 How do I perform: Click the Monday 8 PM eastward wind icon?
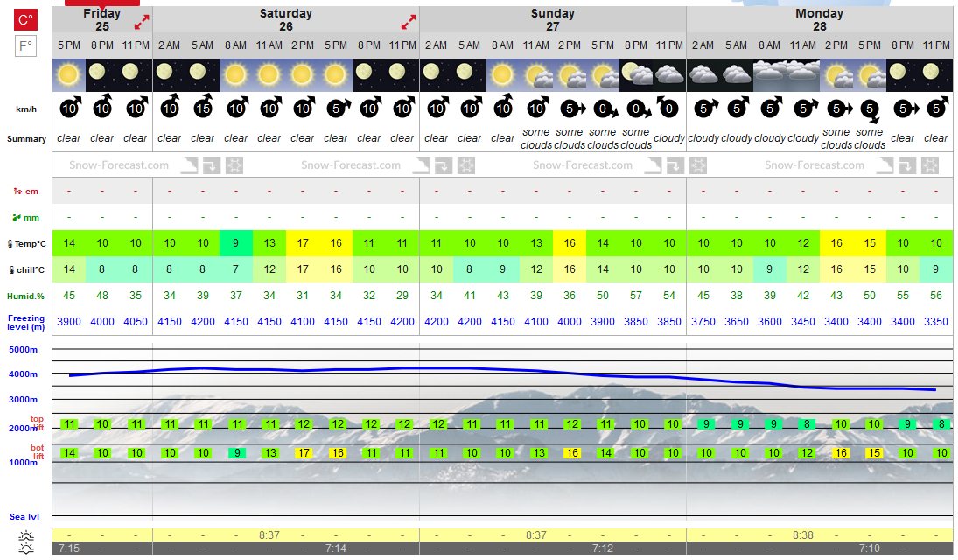(x=906, y=108)
